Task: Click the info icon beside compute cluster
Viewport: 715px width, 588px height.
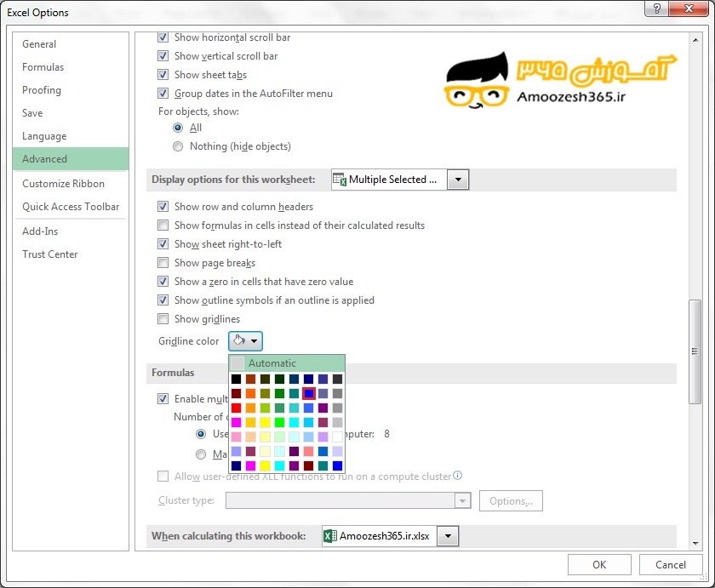Action: click(x=458, y=476)
